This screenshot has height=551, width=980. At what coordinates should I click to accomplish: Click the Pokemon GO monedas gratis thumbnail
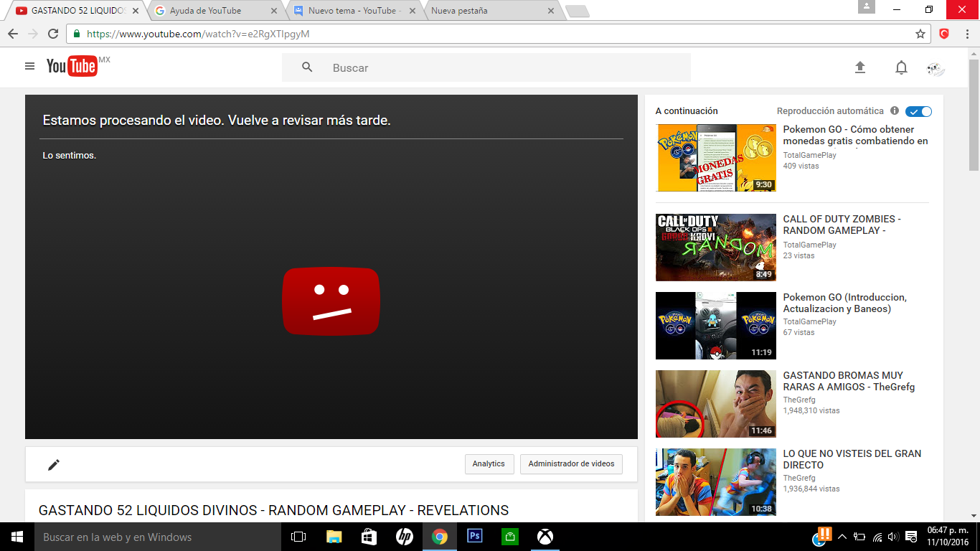pyautogui.click(x=716, y=158)
